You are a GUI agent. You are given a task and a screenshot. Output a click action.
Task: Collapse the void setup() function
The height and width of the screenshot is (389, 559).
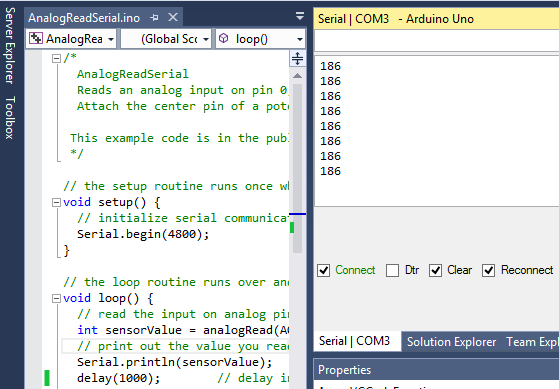tap(56, 203)
